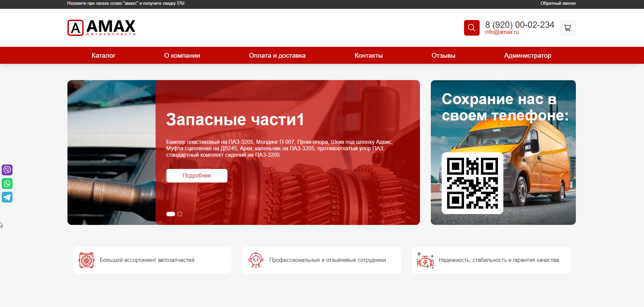This screenshot has width=644, height=307.
Task: Click the Запасные части1 banner heading
Action: click(235, 119)
